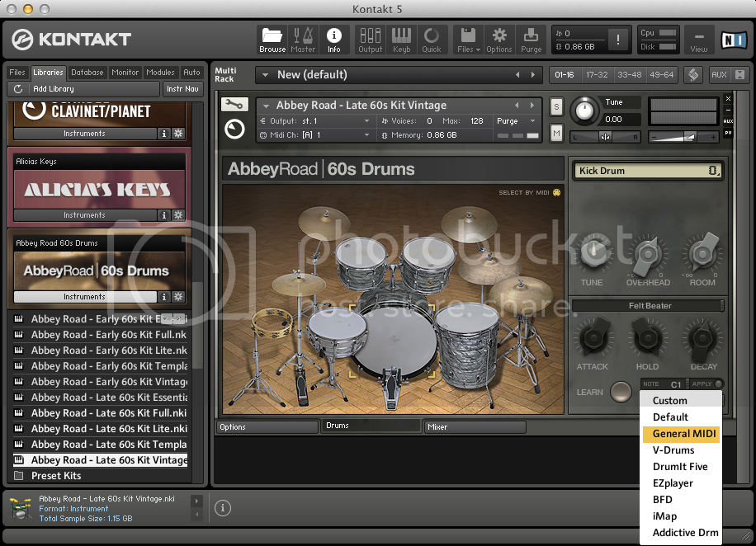Show the Keyb on-screen keyboard
This screenshot has height=546, width=756.
(x=401, y=39)
